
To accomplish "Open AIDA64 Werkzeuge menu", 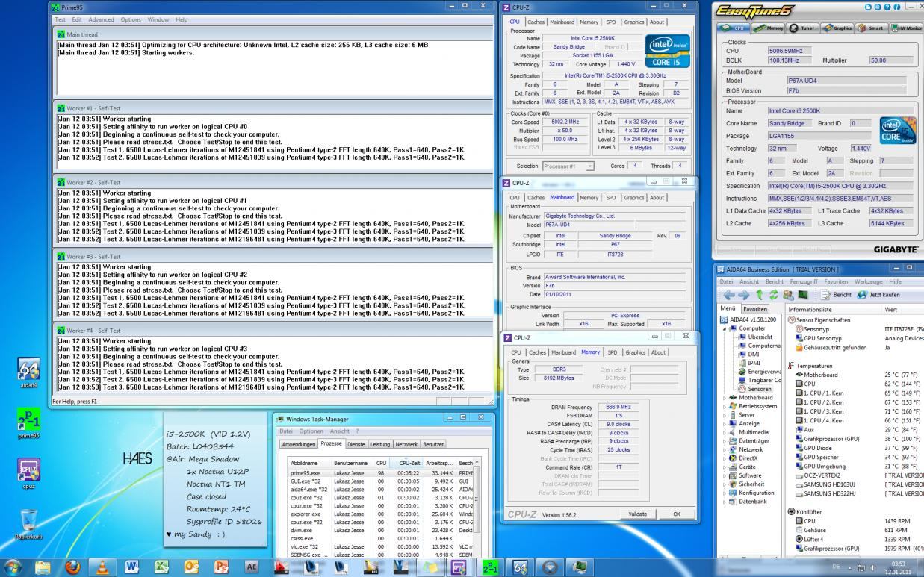I will pos(870,280).
